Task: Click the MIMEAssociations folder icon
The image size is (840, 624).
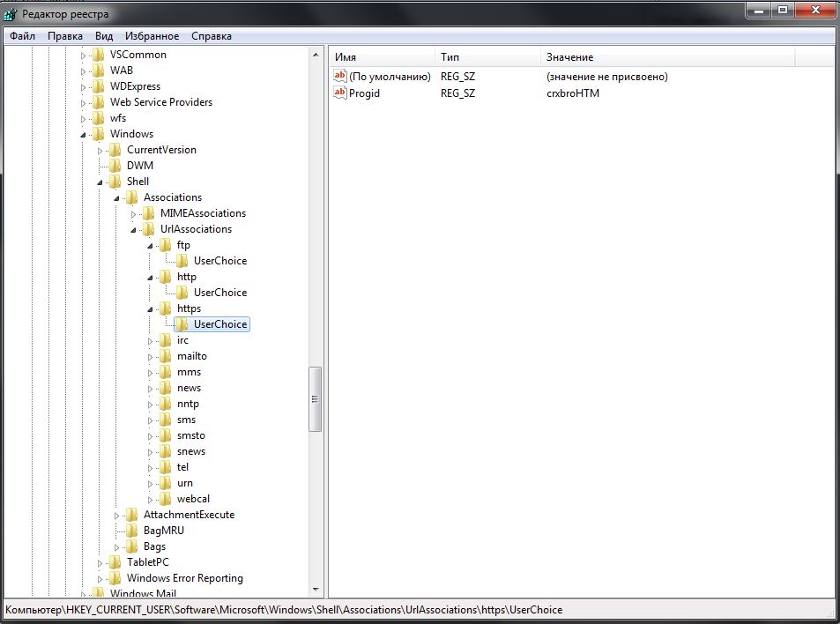Action: [148, 213]
